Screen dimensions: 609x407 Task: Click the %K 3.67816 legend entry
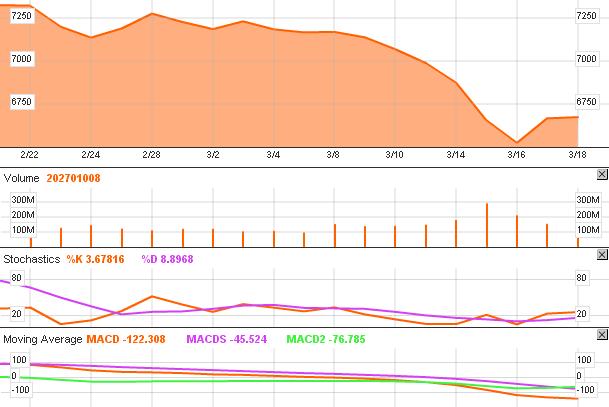[95, 259]
